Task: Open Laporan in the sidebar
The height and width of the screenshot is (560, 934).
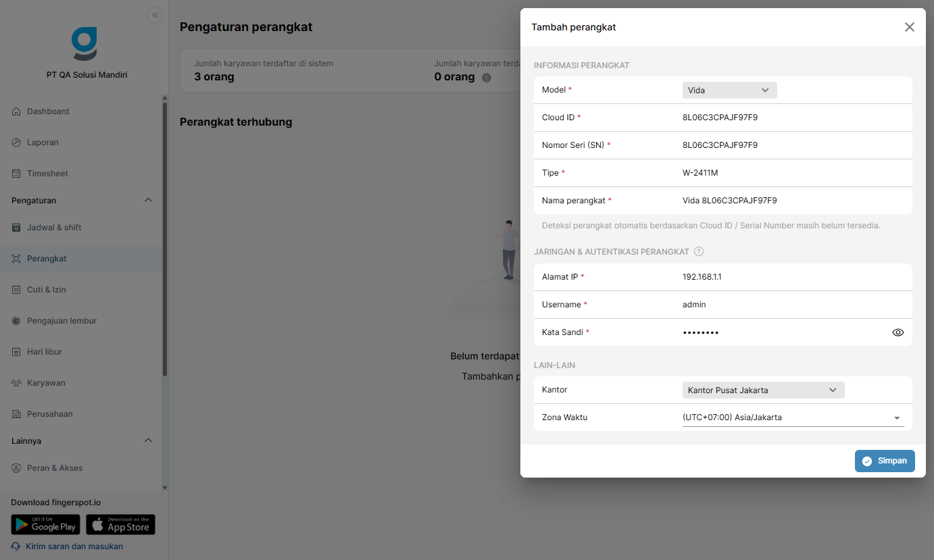Action: (x=80, y=143)
